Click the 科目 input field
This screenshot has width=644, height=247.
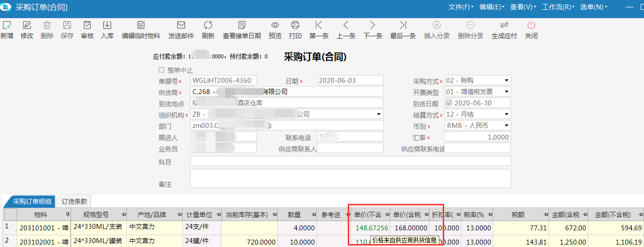point(350,161)
